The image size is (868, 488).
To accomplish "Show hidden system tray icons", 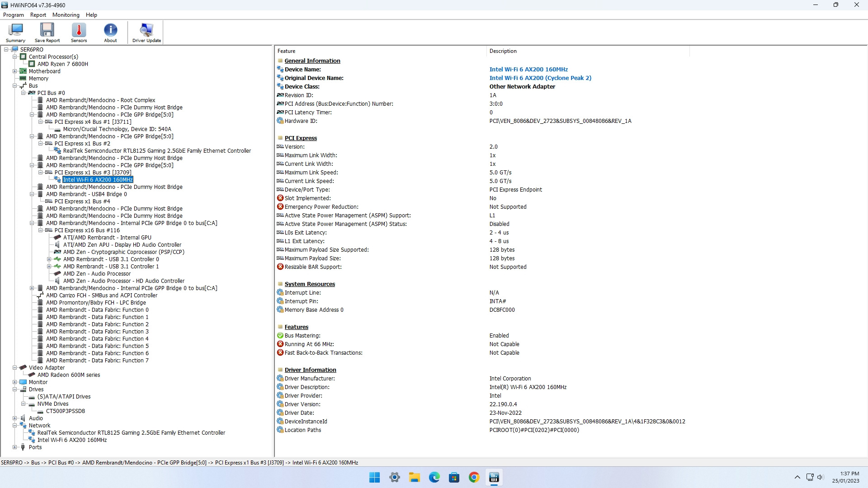I will (797, 477).
